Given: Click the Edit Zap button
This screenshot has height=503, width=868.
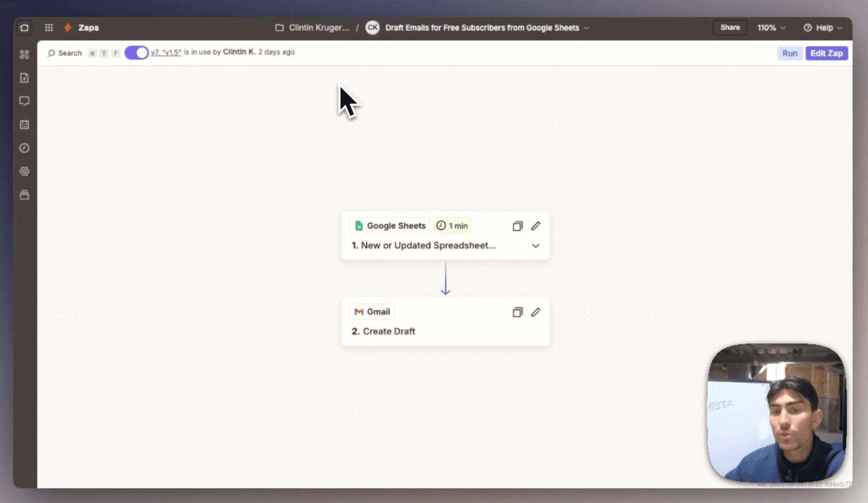Looking at the screenshot, I should tap(826, 53).
